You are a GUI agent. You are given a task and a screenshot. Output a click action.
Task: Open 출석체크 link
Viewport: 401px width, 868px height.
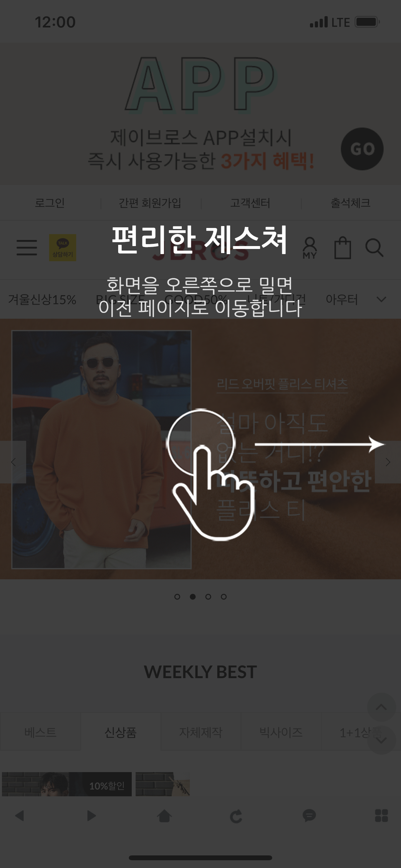(350, 203)
